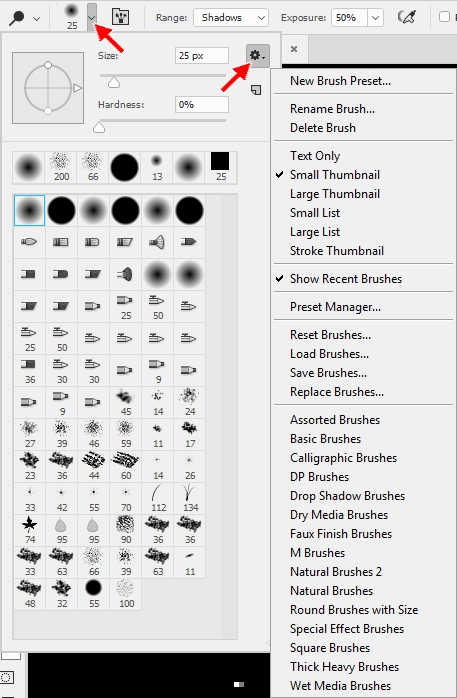Choose the grass brush 134
This screenshot has height=698, width=457.
coord(190,498)
